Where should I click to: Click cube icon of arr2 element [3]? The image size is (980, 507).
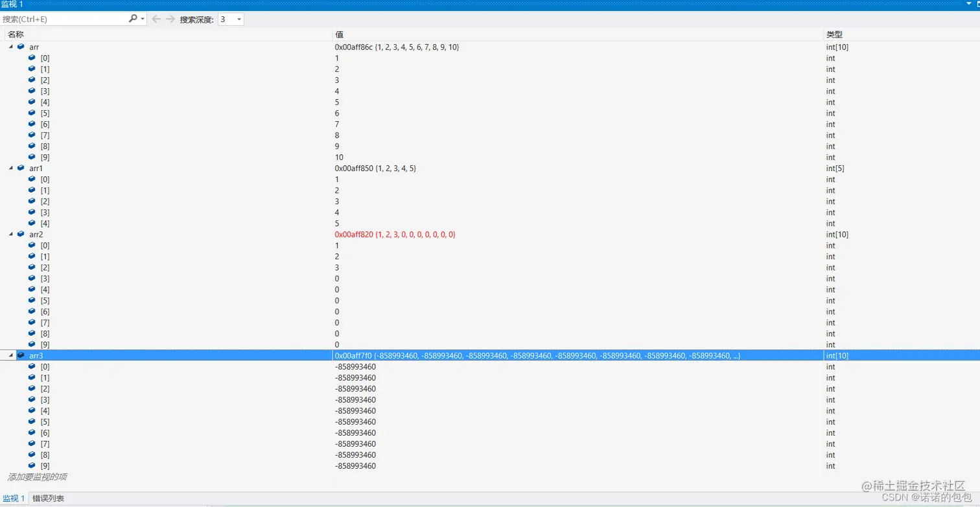point(32,278)
